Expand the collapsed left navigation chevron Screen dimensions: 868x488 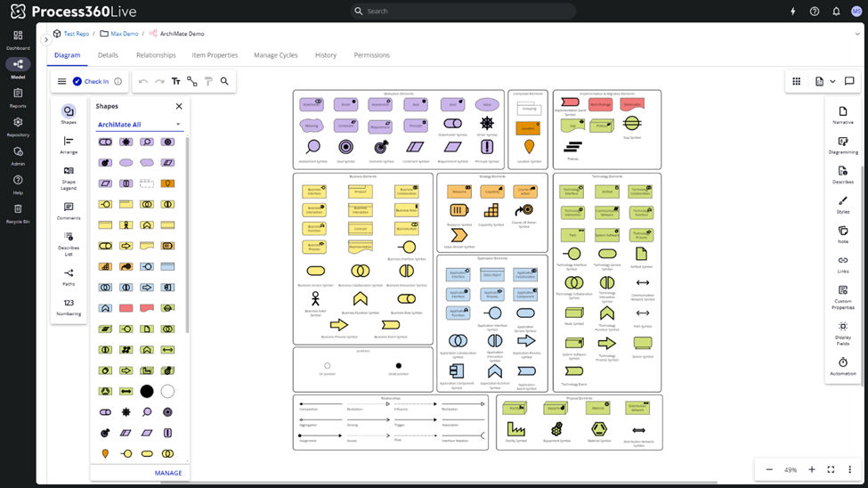tap(46, 39)
